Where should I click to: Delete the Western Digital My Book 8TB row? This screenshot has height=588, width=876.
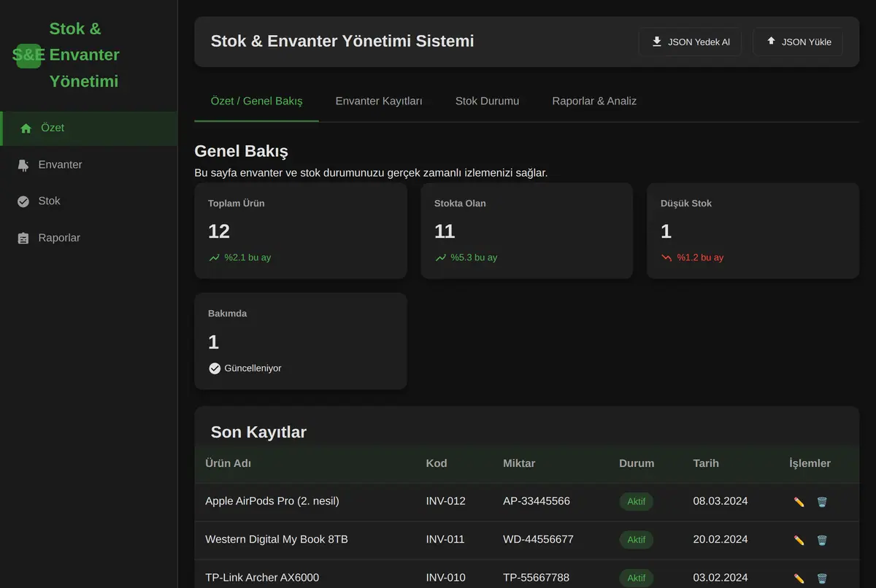click(822, 540)
